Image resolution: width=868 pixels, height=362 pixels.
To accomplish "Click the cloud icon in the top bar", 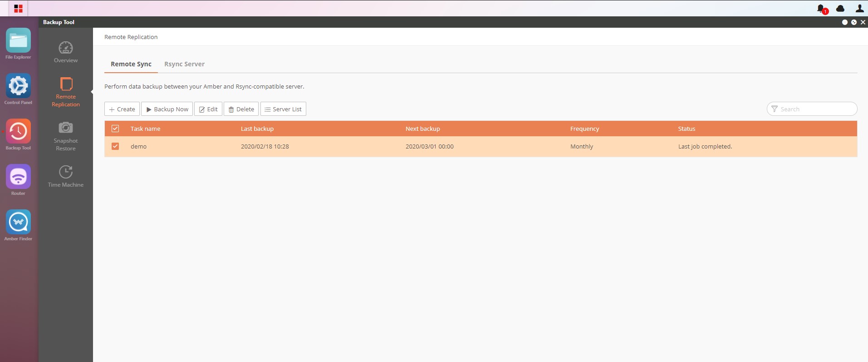I will click(x=840, y=8).
